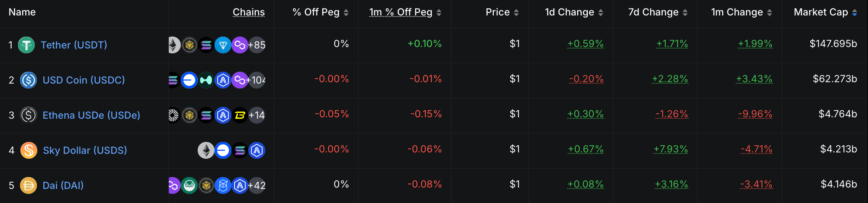Click the Sky Dollar orange logo icon
This screenshot has height=203, width=868.
pyautogui.click(x=29, y=150)
